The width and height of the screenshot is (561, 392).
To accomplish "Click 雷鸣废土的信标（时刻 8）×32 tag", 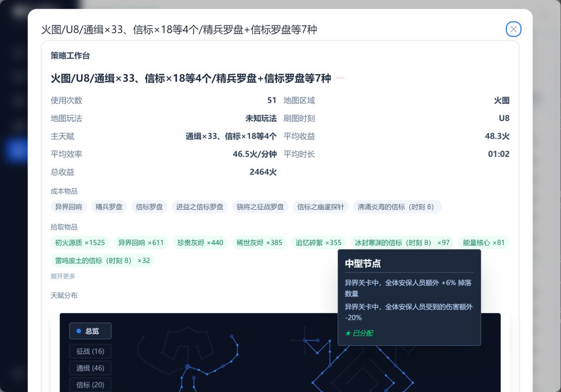I will click(x=102, y=260).
